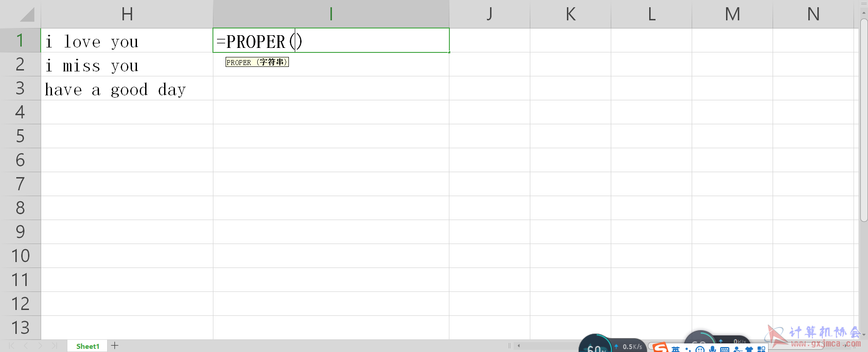Screen dimensions: 868x352
Task: Select row 4 header
Action: tap(20, 112)
